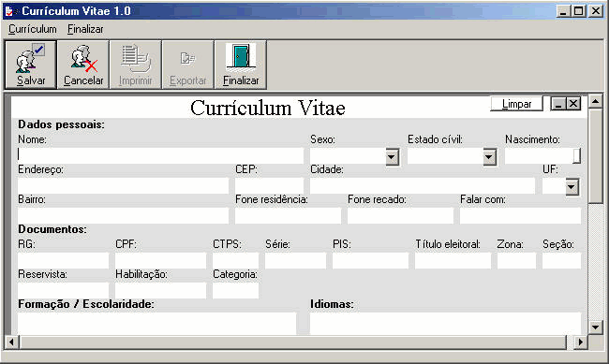Screen dimensions: 609x364
Task: Click into the Reservista input field
Action: click(63, 291)
